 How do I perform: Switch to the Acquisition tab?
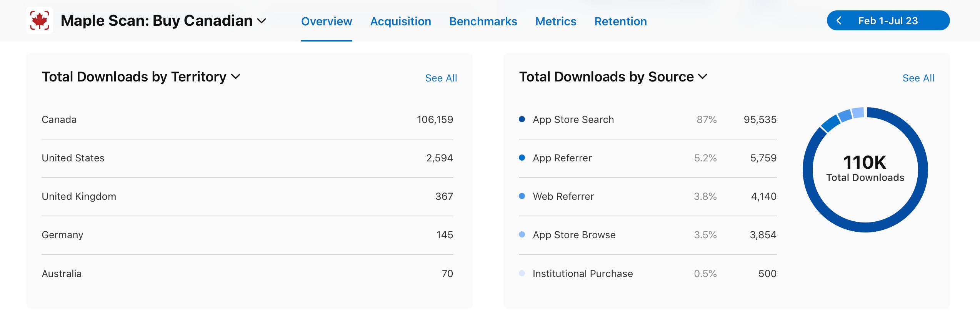click(400, 22)
